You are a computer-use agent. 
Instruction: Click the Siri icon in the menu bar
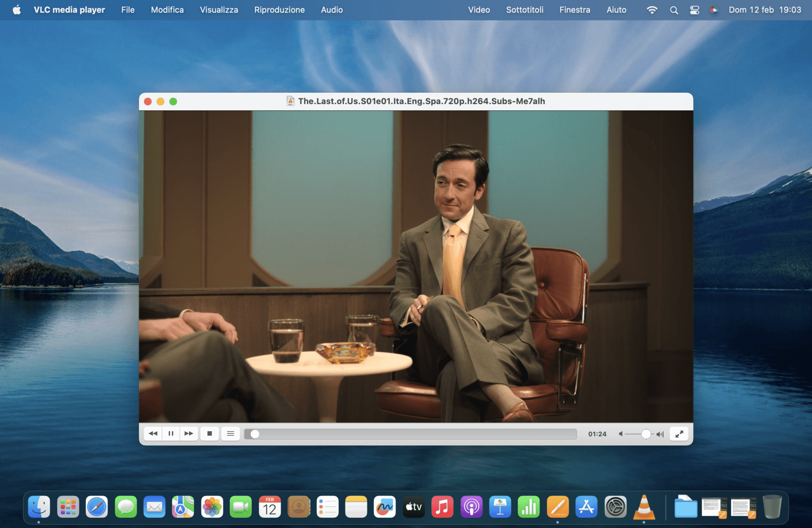(714, 10)
